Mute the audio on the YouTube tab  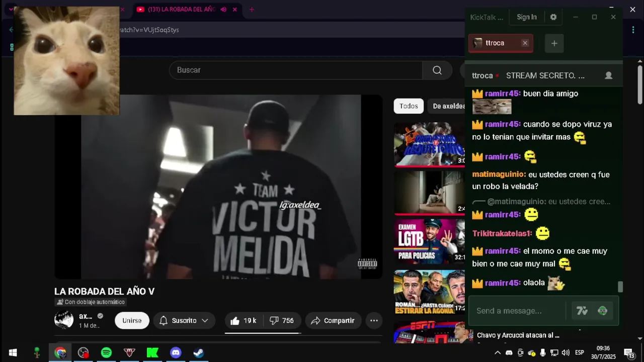(223, 10)
